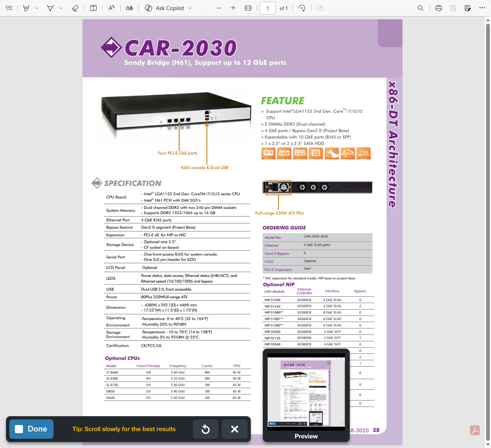Open Ask Copilot
This screenshot has width=491, height=448.
click(165, 8)
